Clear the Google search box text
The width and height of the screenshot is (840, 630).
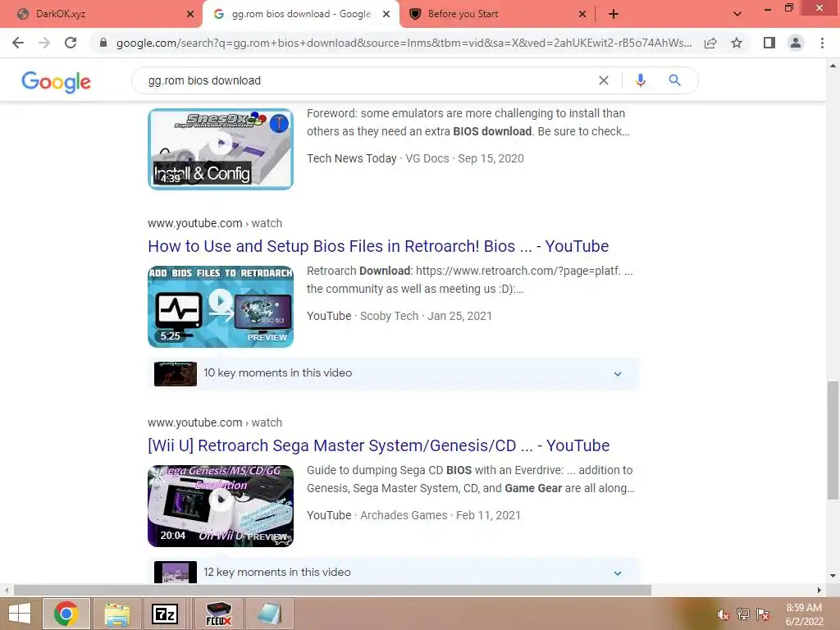click(x=603, y=80)
